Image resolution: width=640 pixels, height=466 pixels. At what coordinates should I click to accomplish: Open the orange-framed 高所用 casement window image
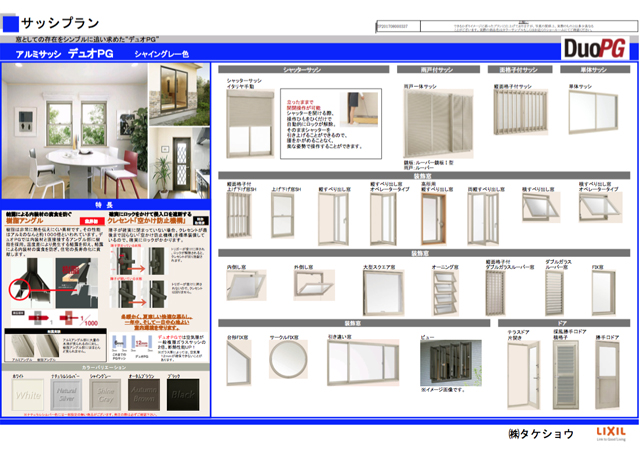point(433,219)
